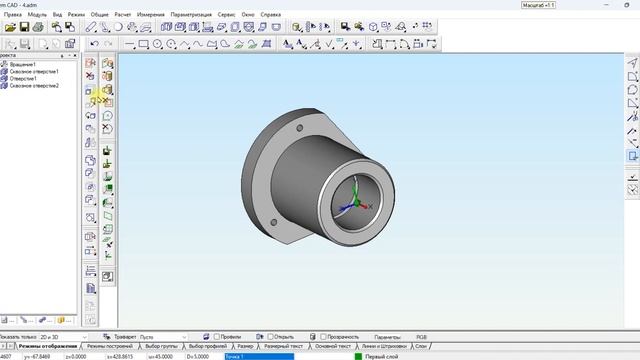Click the document sheet icon in left toolbar

click(x=91, y=288)
